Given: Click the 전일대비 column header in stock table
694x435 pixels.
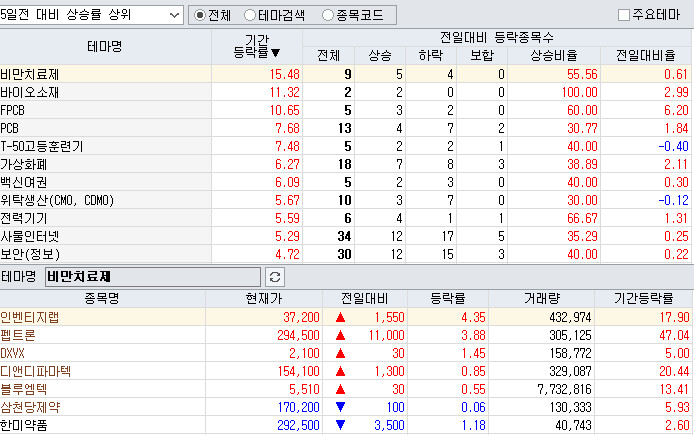Looking at the screenshot, I should 365,298.
